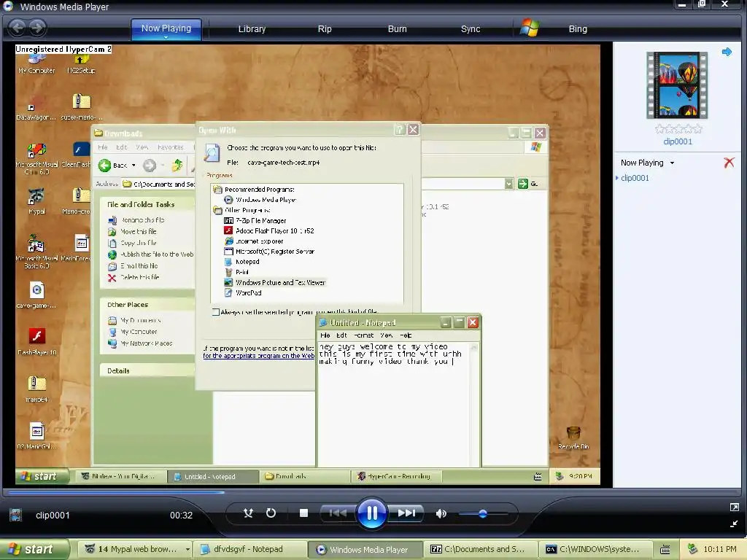Turn on shuffle playback
The width and height of the screenshot is (747, 560).
248,513
